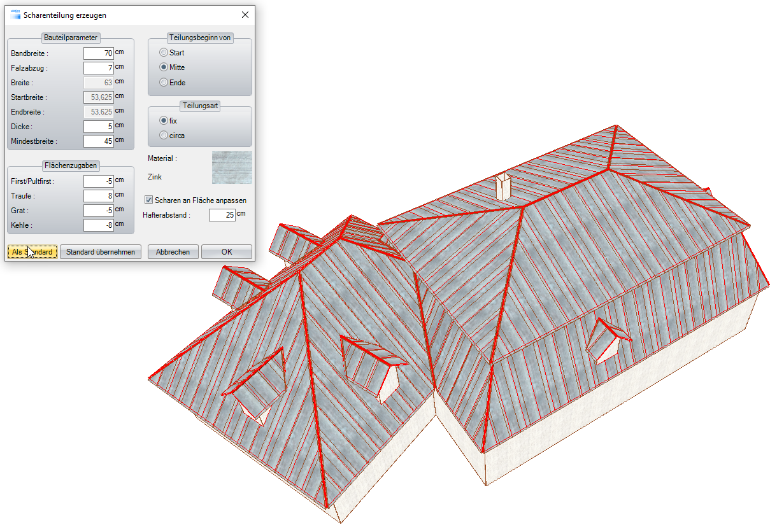Confirm the dialog with OK
This screenshot has width=777, height=532.
(x=227, y=252)
